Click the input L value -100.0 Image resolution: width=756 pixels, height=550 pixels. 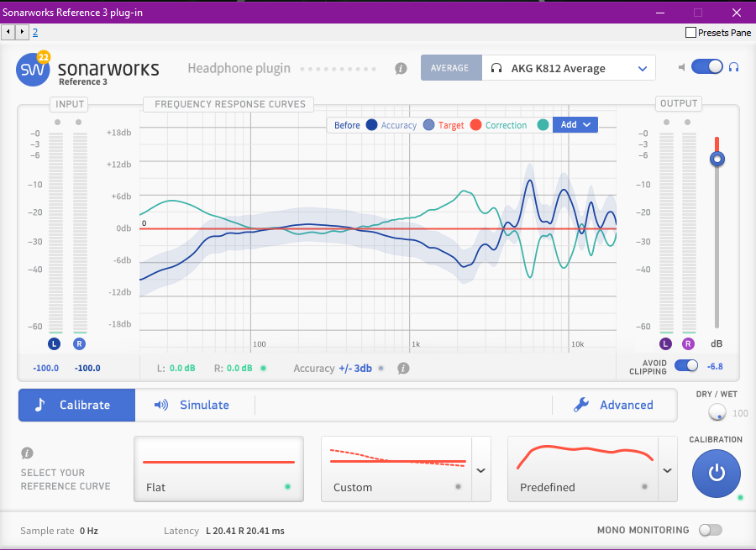[46, 369]
